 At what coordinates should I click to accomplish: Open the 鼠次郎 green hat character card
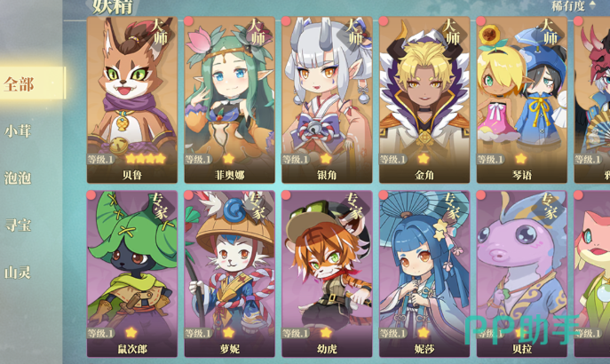click(x=132, y=273)
